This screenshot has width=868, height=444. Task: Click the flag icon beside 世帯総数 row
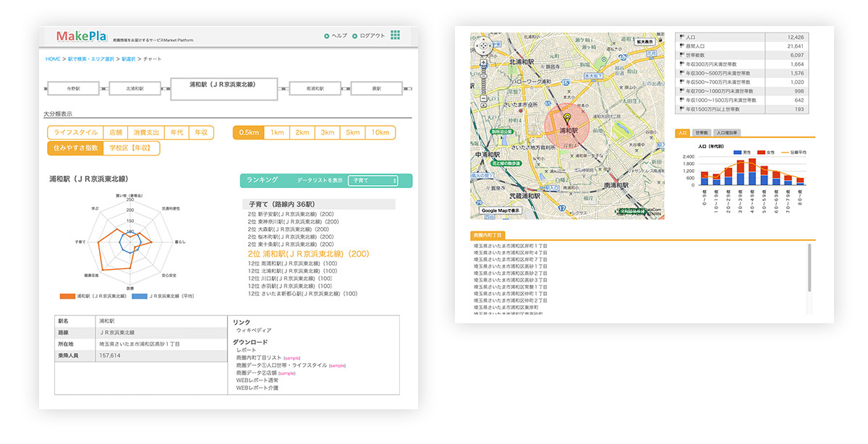[x=681, y=55]
